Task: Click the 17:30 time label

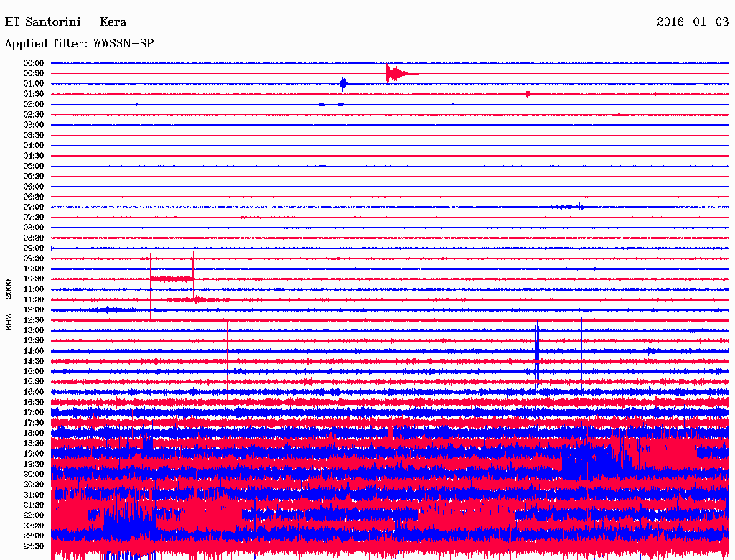Action: point(34,423)
